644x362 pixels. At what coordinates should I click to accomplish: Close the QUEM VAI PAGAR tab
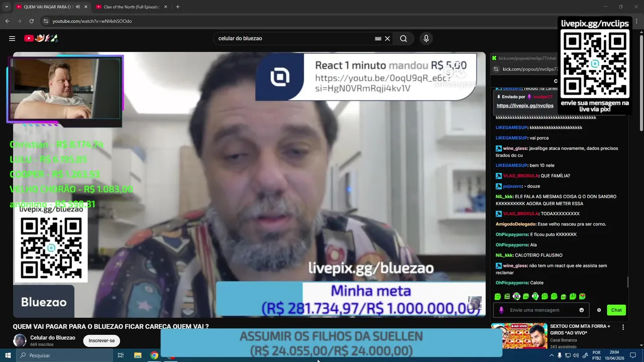tap(86, 7)
